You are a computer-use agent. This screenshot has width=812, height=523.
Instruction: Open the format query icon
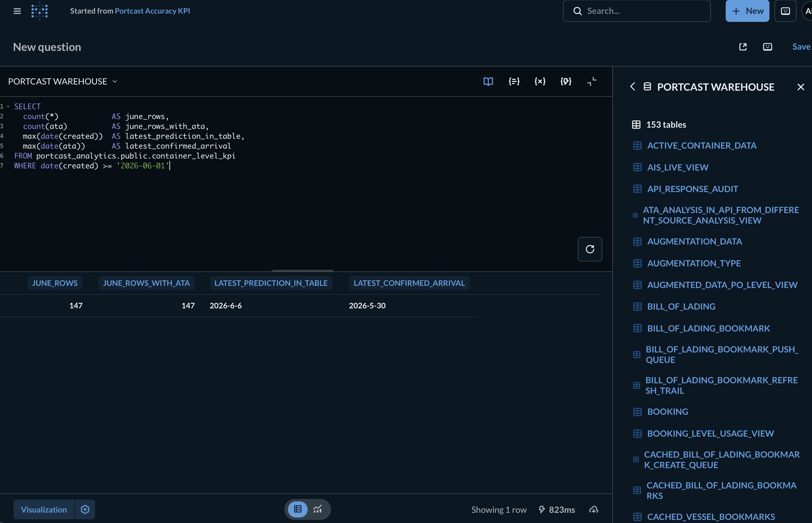click(514, 81)
